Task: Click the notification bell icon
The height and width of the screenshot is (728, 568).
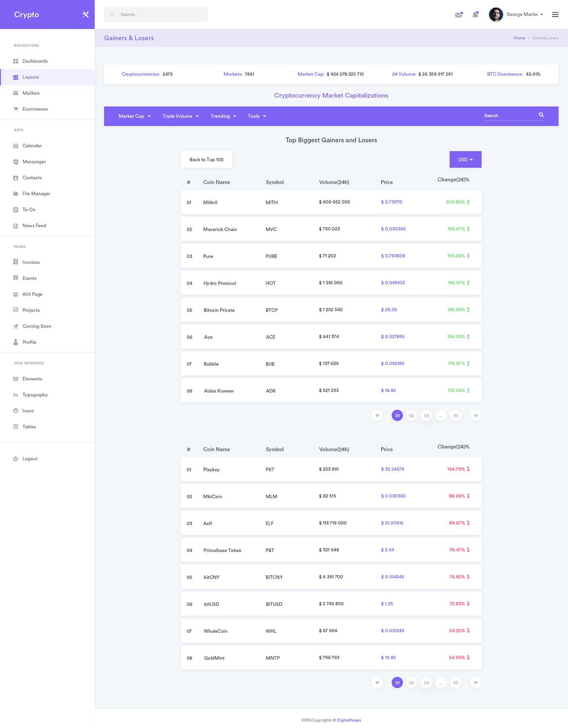Action: click(x=475, y=15)
